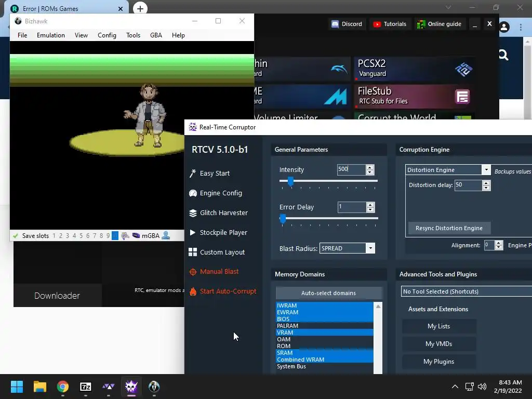The height and width of the screenshot is (399, 532).
Task: Open Stockpile Player play icon
Action: [192, 232]
